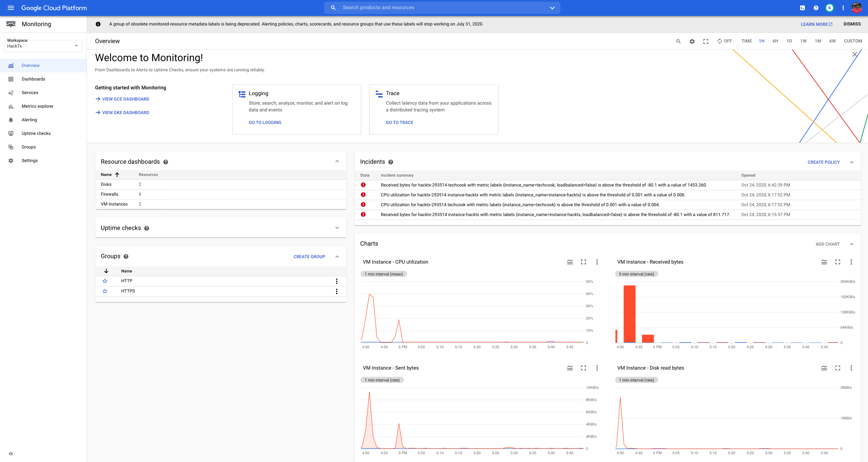The width and height of the screenshot is (868, 462).
Task: Expand Received bytes chart to fullscreen
Action: (837, 262)
